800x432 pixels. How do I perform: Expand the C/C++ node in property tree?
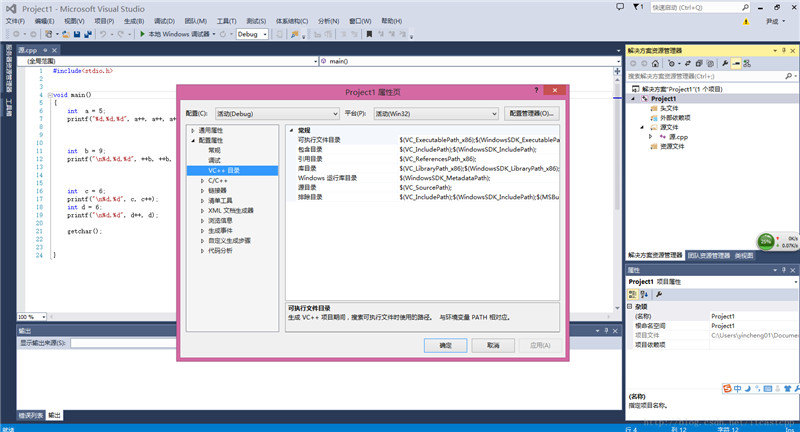pyautogui.click(x=203, y=180)
